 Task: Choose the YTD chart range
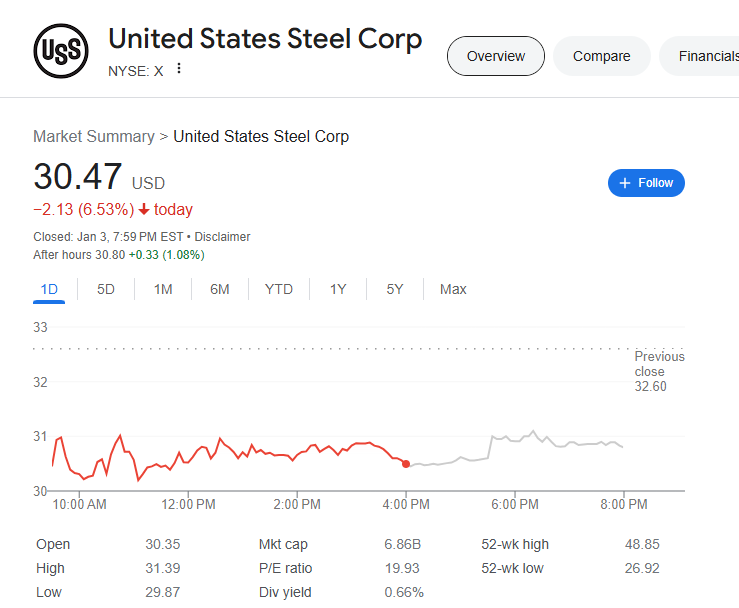(x=279, y=289)
